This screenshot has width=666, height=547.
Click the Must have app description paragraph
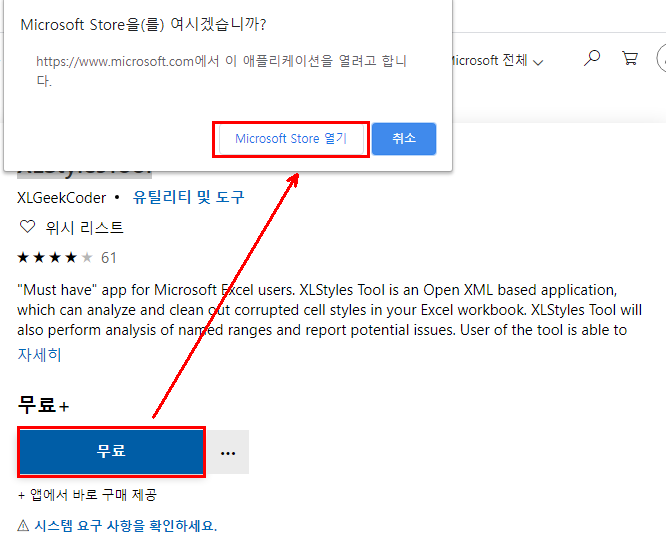(x=330, y=310)
